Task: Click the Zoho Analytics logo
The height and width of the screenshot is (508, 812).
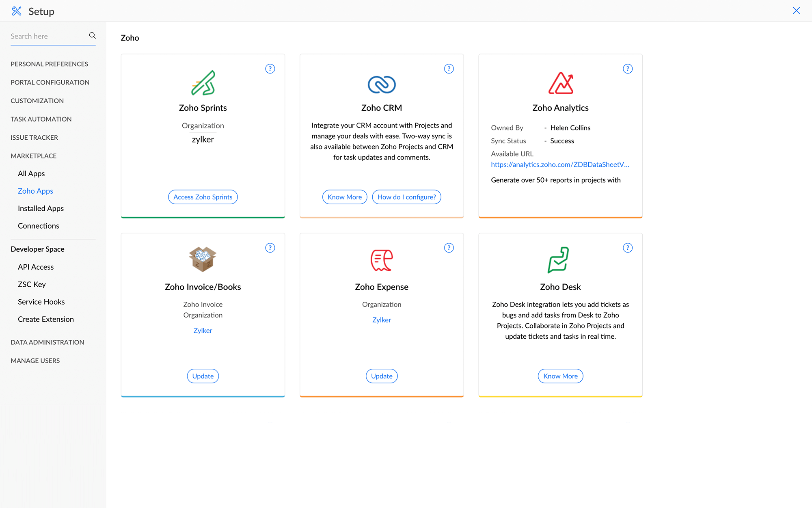Action: [x=561, y=83]
